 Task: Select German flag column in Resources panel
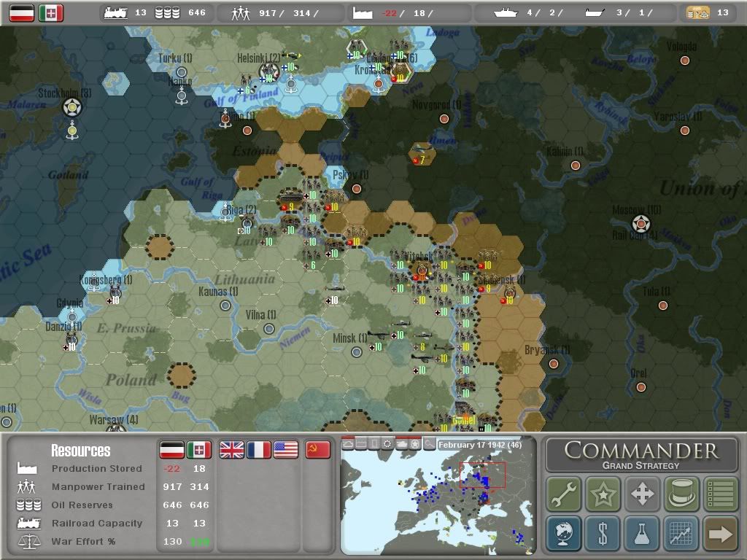172,449
